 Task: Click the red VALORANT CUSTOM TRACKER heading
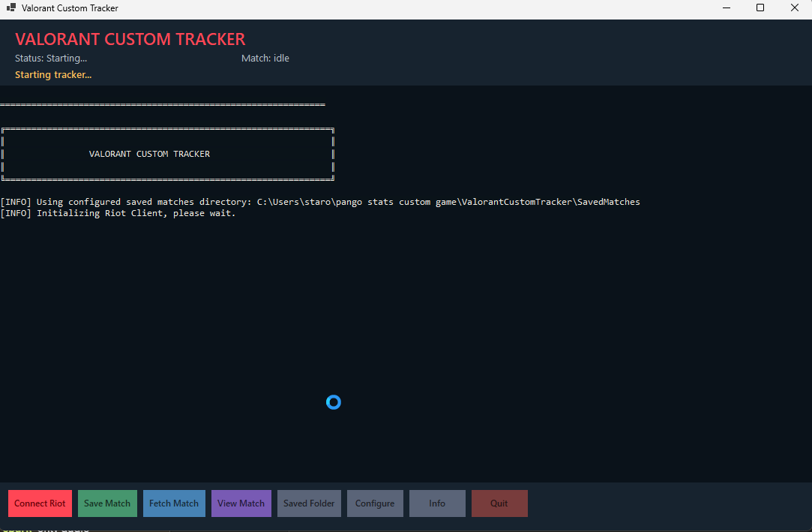pyautogui.click(x=130, y=39)
